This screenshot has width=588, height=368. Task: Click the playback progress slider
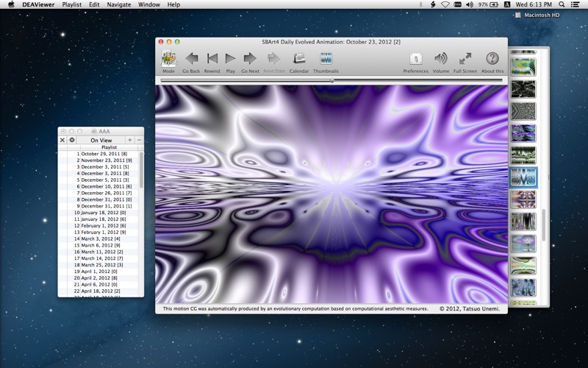(x=331, y=80)
